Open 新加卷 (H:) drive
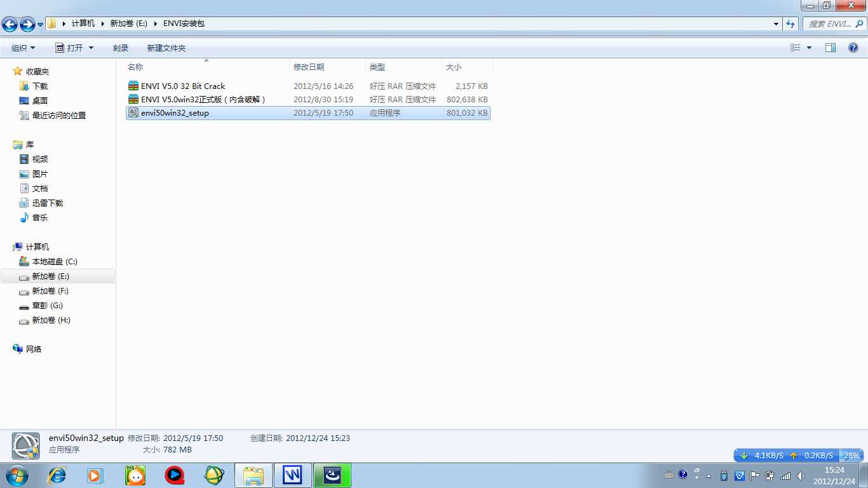 coord(51,320)
